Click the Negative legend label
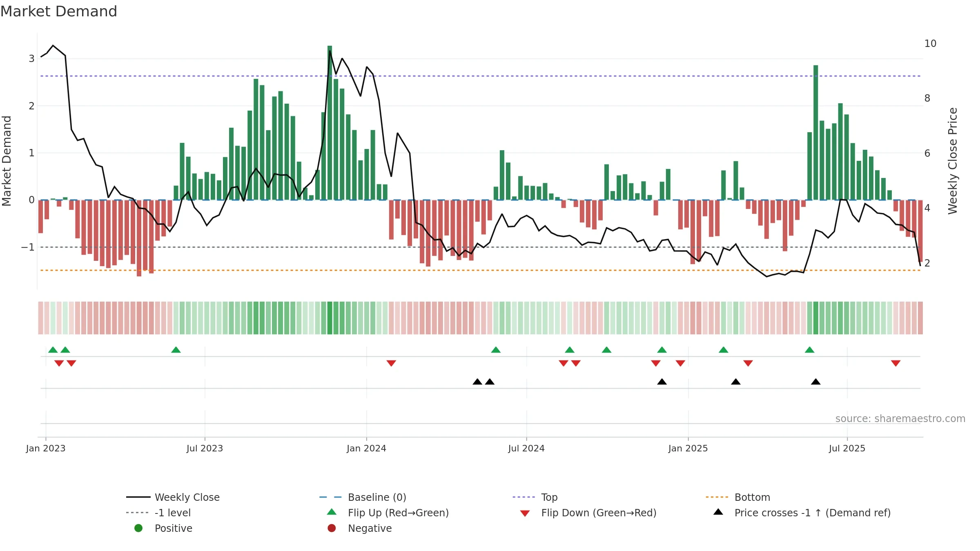 [370, 528]
